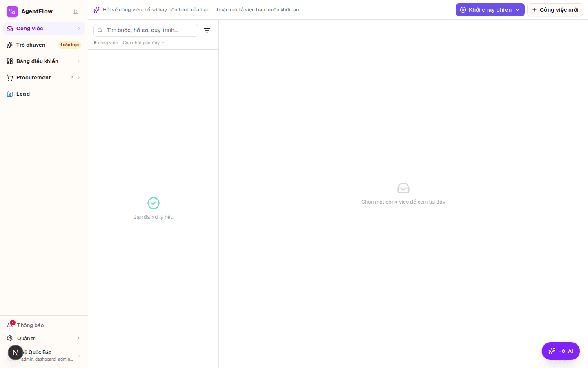This screenshot has width=588, height=368.
Task: Expand the Công việc chevron
Action: (79, 29)
